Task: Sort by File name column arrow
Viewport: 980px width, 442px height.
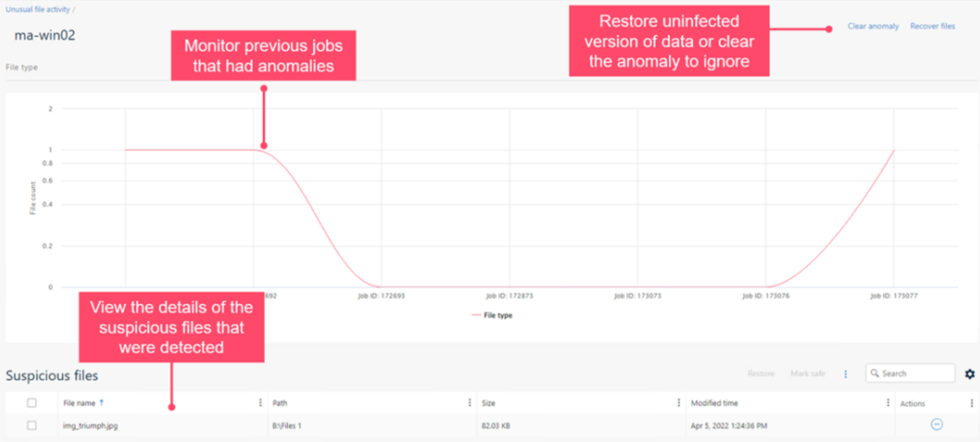Action: pos(102,403)
